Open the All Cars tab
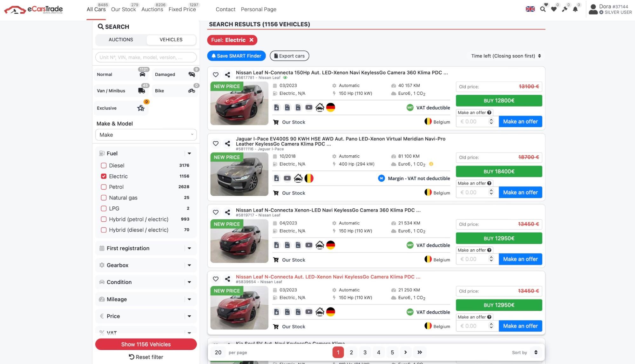 tap(96, 9)
